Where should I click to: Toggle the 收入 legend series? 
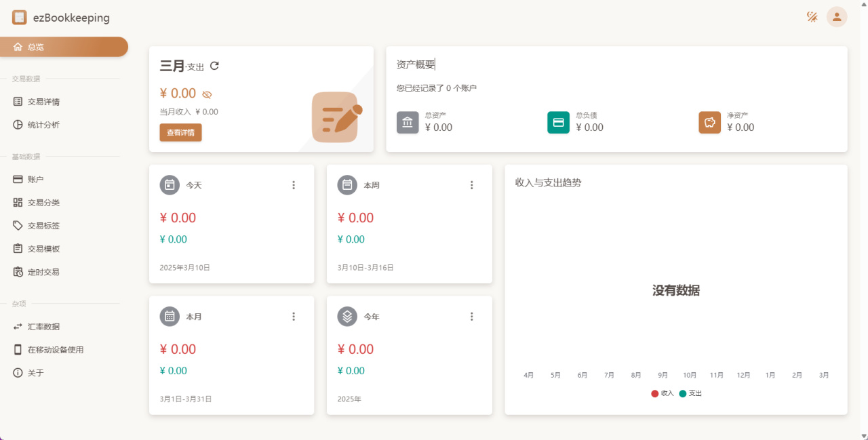(x=663, y=393)
